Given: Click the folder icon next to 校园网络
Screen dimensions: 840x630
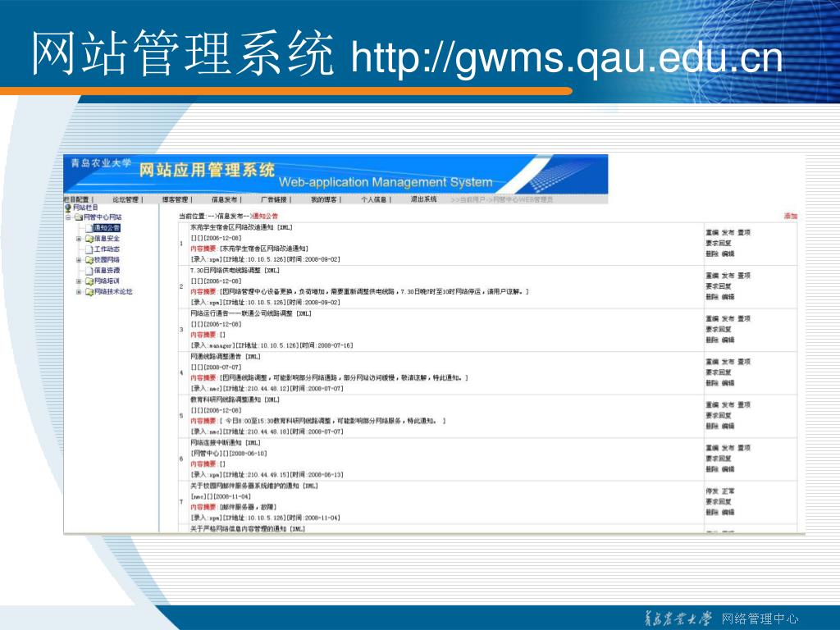Looking at the screenshot, I should [89, 260].
